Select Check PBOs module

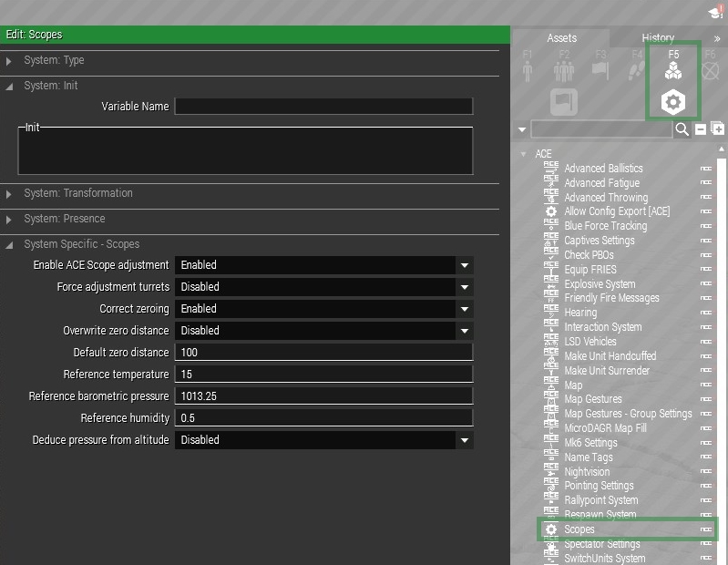589,255
